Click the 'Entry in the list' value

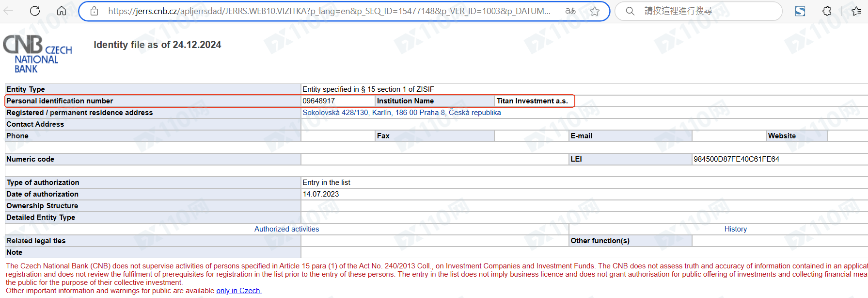(327, 182)
